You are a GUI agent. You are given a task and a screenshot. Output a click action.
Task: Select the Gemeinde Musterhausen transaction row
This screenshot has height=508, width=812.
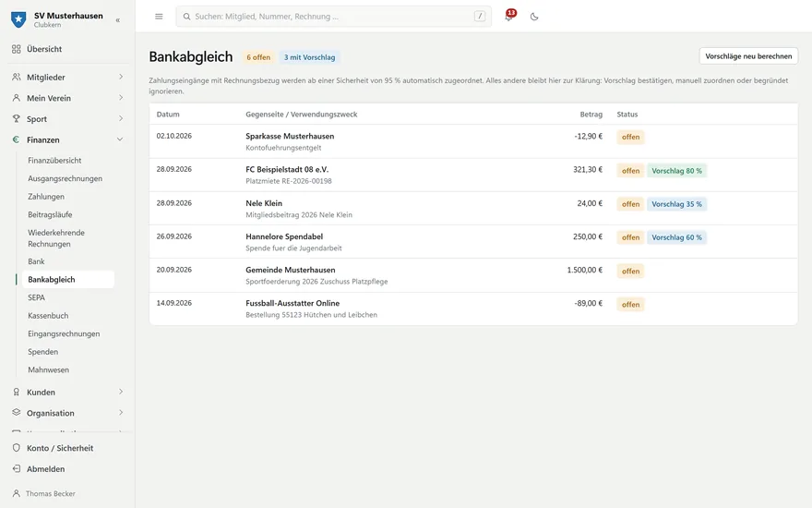coord(473,275)
